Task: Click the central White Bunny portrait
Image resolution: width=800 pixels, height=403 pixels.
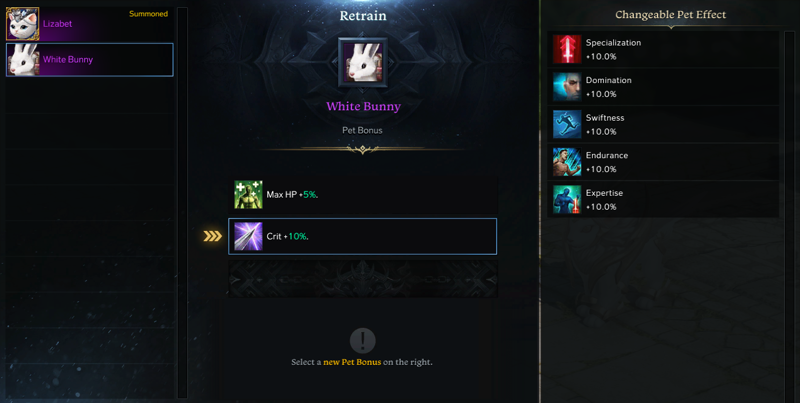Action: point(363,62)
